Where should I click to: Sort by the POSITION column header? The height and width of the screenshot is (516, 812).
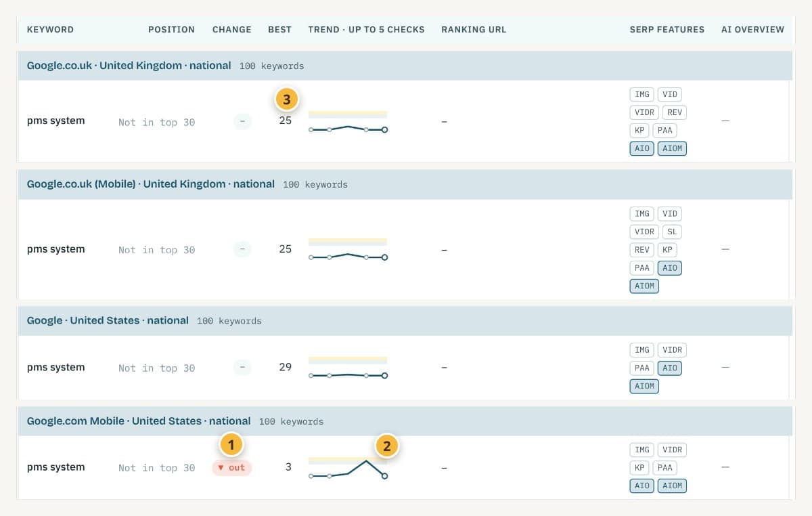click(x=171, y=30)
